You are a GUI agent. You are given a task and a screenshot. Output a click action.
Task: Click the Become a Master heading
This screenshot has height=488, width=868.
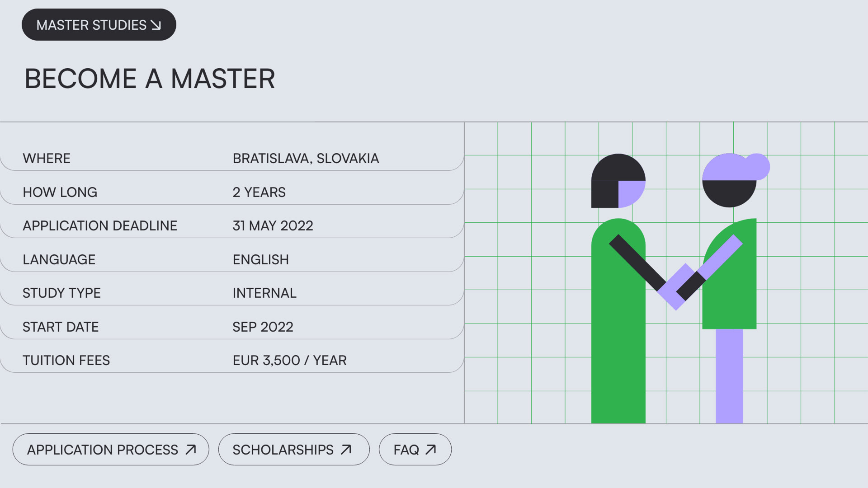(x=150, y=79)
